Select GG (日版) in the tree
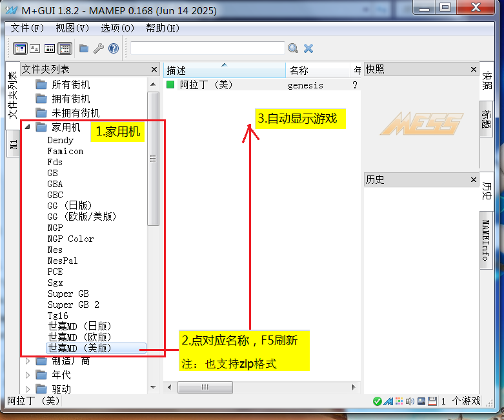 click(70, 206)
